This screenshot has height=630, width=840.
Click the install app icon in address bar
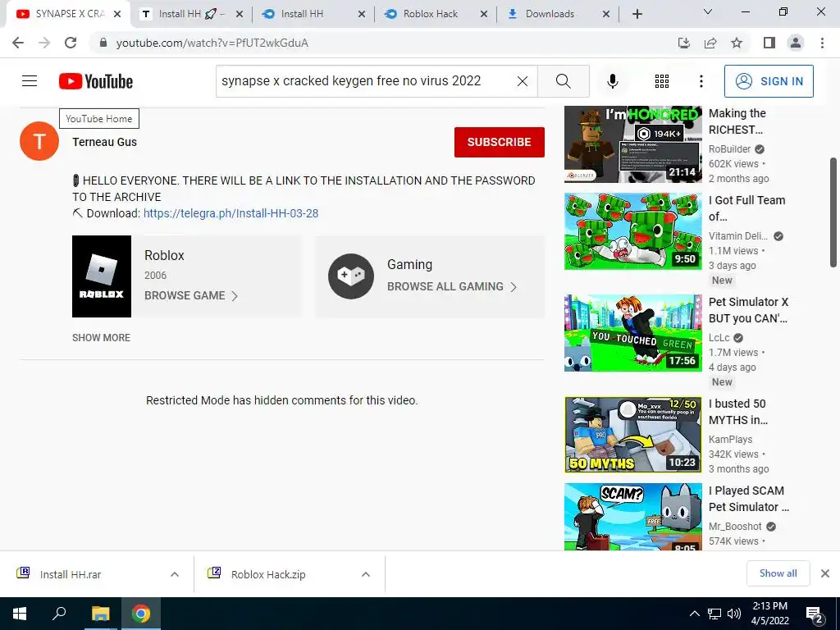(x=683, y=43)
